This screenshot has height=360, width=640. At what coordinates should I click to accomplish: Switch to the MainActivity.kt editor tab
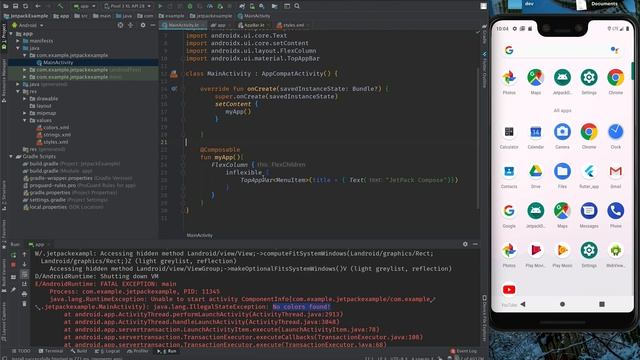click(x=182, y=25)
